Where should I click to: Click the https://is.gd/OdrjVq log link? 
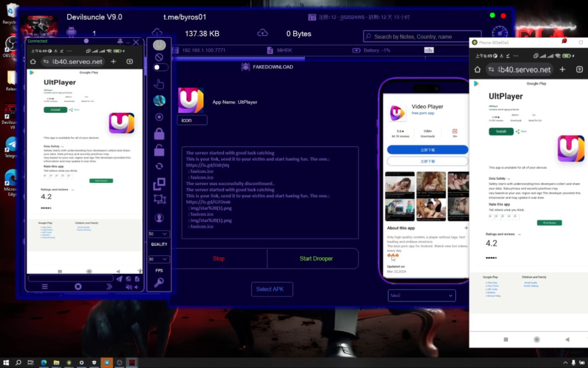207,165
